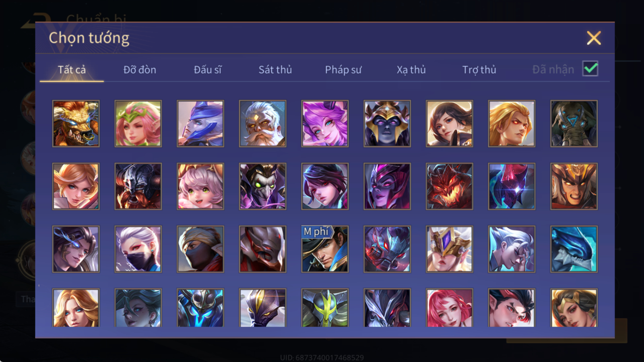Pick the pink-haired hero with green crown
The image size is (644, 362).
click(x=138, y=123)
